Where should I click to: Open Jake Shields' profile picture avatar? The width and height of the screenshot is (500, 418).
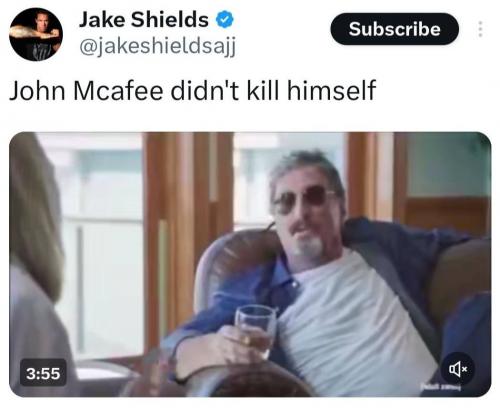36,34
